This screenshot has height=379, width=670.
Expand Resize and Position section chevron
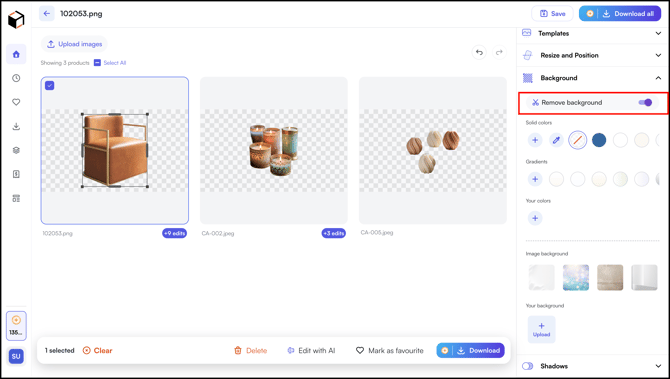point(658,55)
